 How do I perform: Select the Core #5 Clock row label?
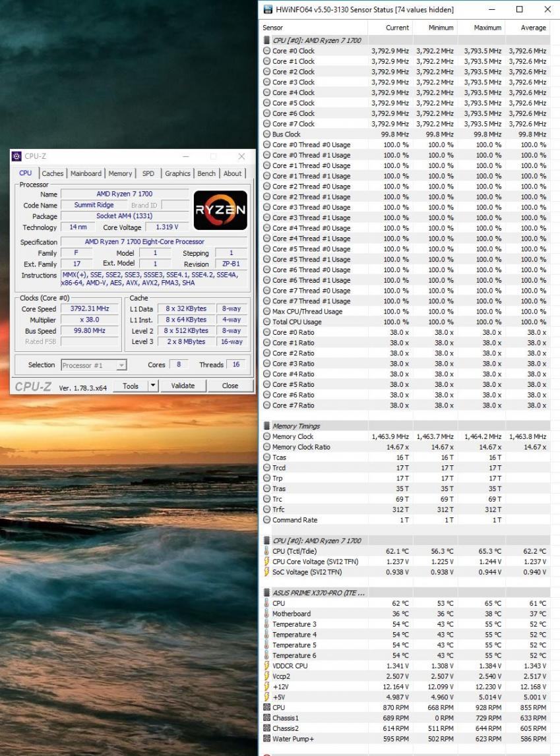tap(294, 103)
